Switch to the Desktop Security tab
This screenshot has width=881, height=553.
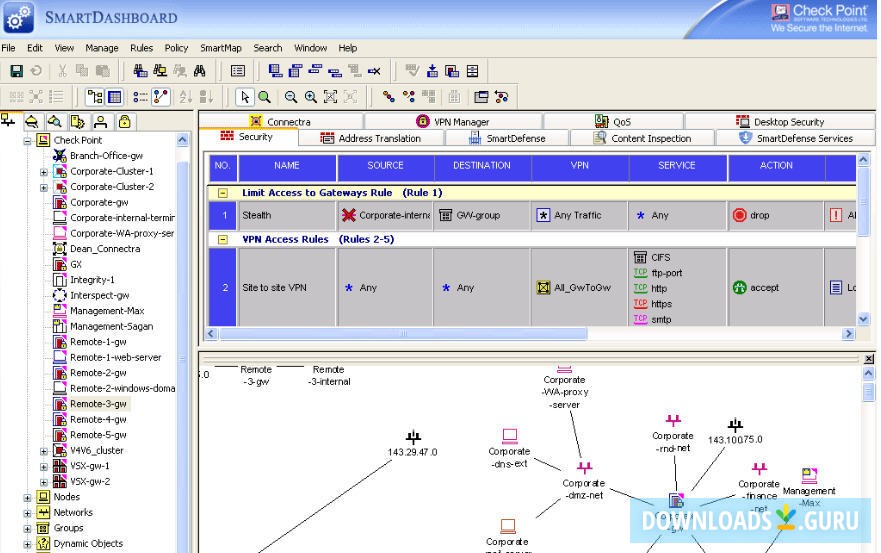(780, 121)
